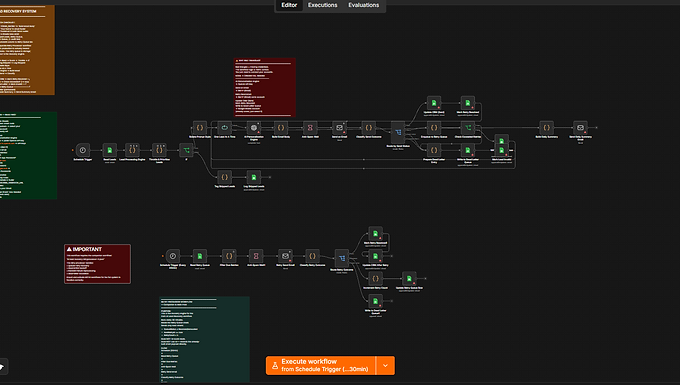Viewport: 680px width, 385px height.
Task: Select the Mark Lead Invalid sheets node
Action: tap(501, 150)
